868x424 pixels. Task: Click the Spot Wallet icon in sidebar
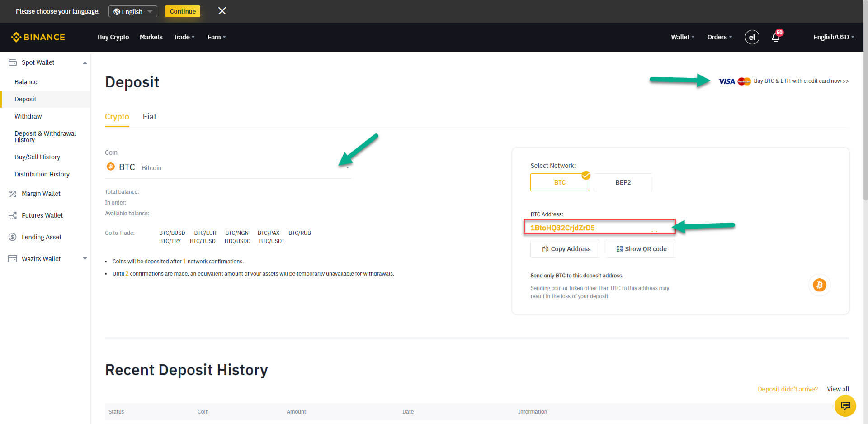13,62
